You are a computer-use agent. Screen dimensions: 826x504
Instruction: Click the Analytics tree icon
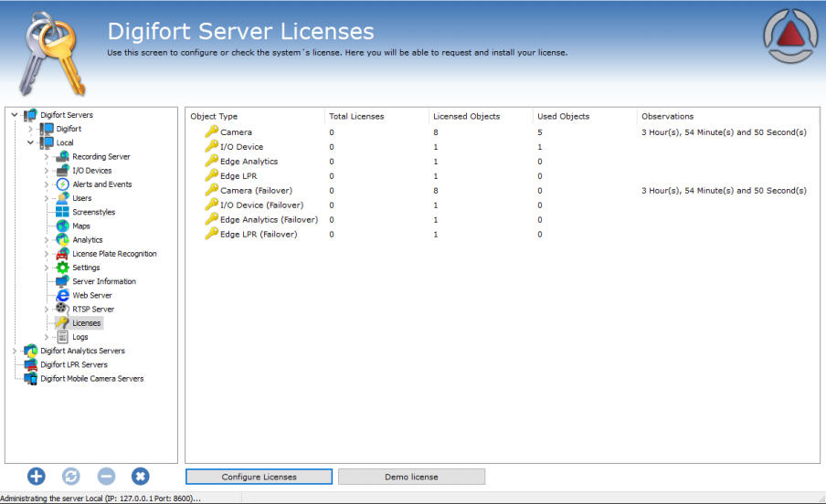click(62, 239)
